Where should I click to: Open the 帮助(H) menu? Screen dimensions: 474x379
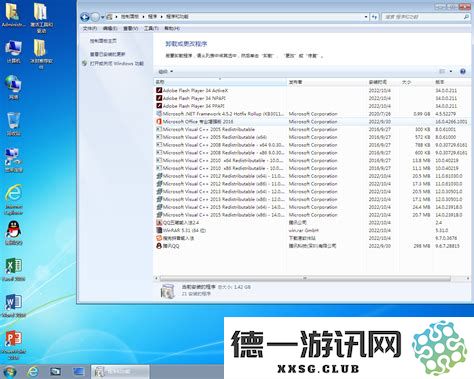click(172, 29)
